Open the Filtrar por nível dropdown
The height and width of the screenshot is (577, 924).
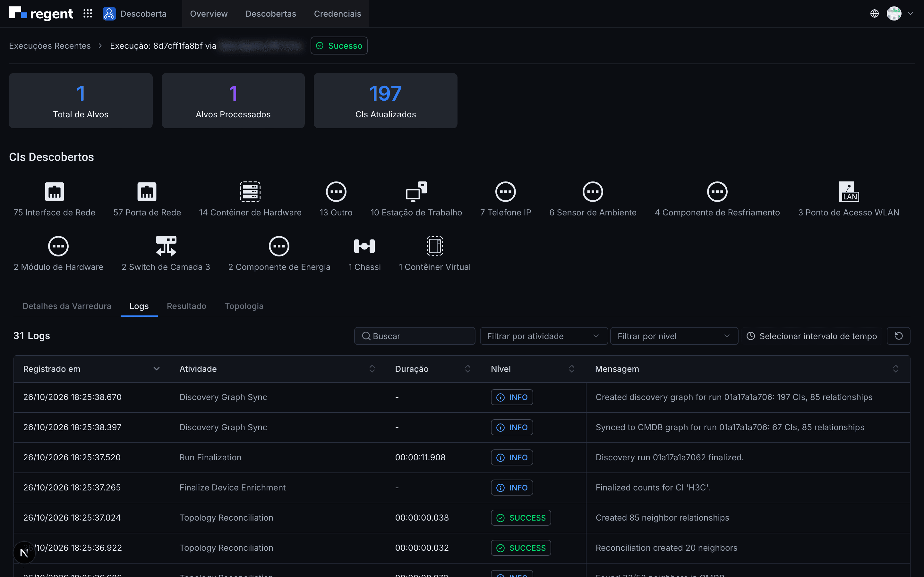coord(674,336)
